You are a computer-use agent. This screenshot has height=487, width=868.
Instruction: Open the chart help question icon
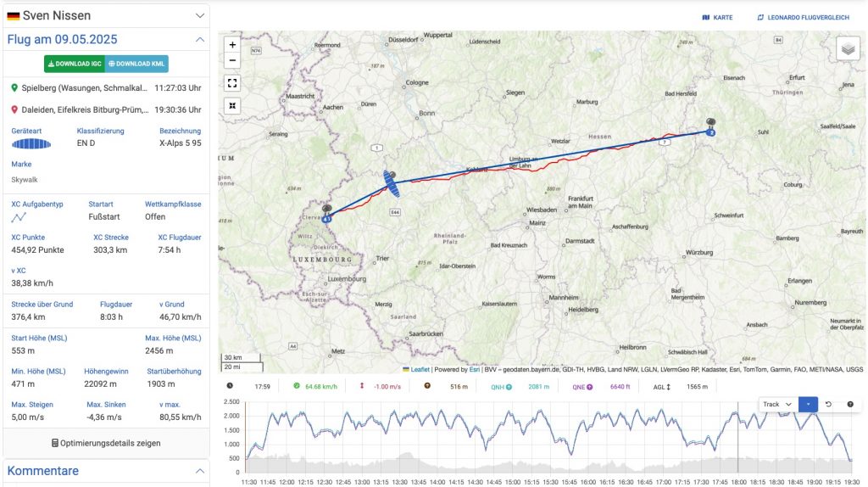click(x=850, y=405)
